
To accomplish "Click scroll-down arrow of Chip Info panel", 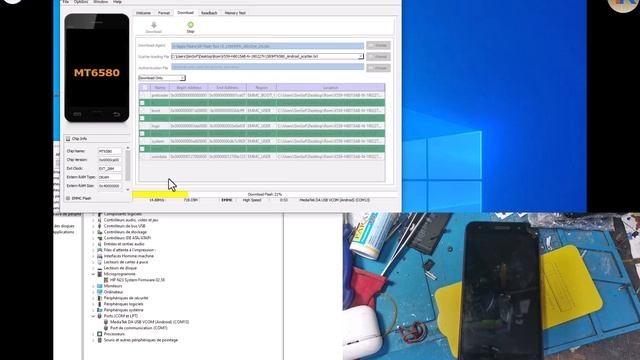I will 128,189.
